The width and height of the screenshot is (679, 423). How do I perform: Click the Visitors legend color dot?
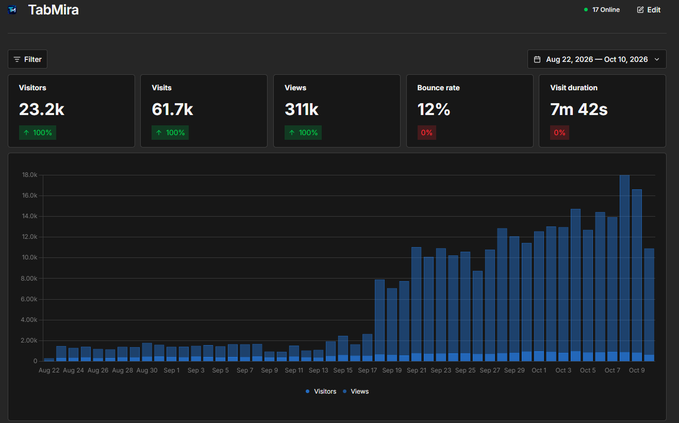pyautogui.click(x=307, y=391)
